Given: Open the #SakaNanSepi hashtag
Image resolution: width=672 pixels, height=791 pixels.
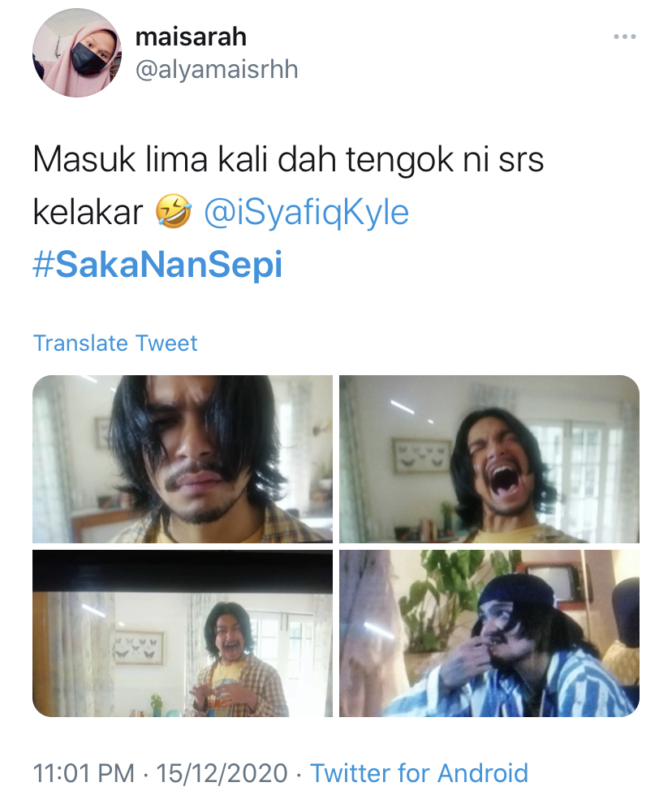Looking at the screenshot, I should click(157, 265).
